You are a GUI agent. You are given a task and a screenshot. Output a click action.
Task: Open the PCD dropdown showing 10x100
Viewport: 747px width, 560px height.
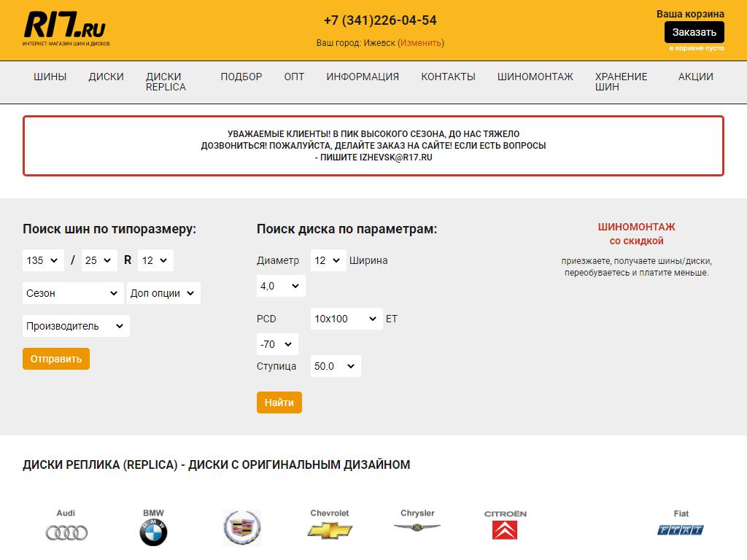point(347,319)
